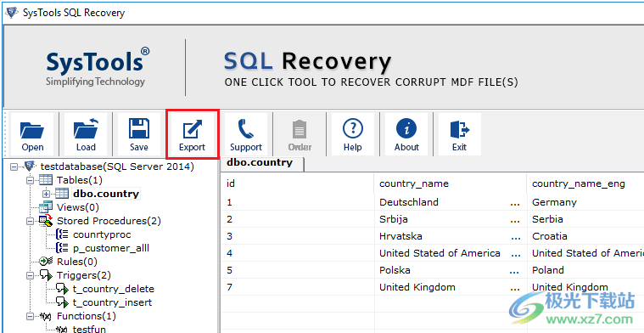Image resolution: width=644 pixels, height=333 pixels.
Task: Click the ellipsis button beside Srbija
Action: click(x=515, y=220)
